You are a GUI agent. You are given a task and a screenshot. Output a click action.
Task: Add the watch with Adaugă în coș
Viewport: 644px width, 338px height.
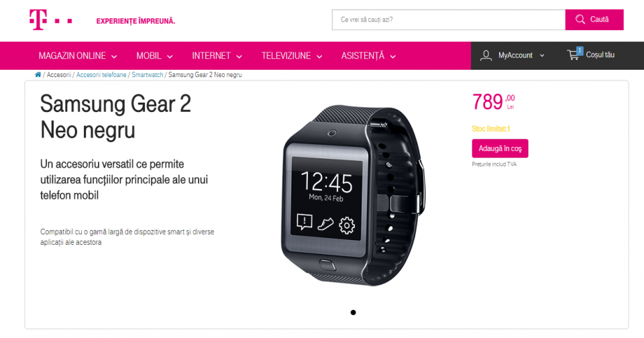[x=500, y=148]
